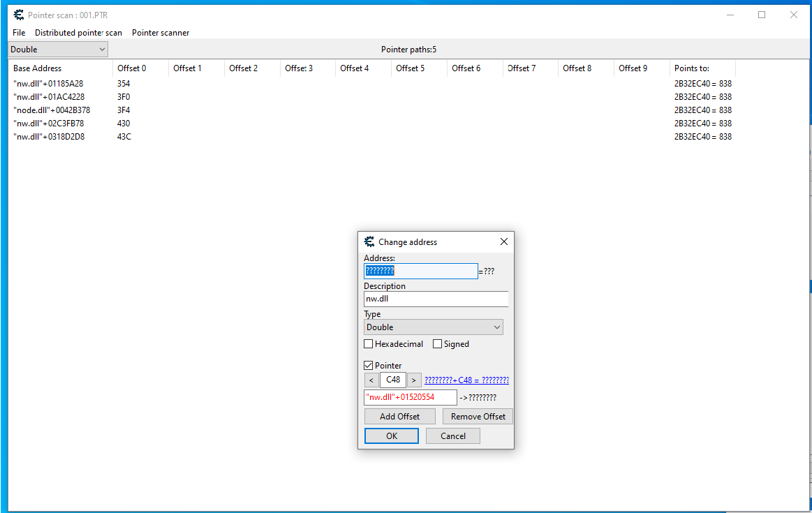Uncheck the Pointer checkbox
This screenshot has height=513, width=812.
click(x=369, y=366)
